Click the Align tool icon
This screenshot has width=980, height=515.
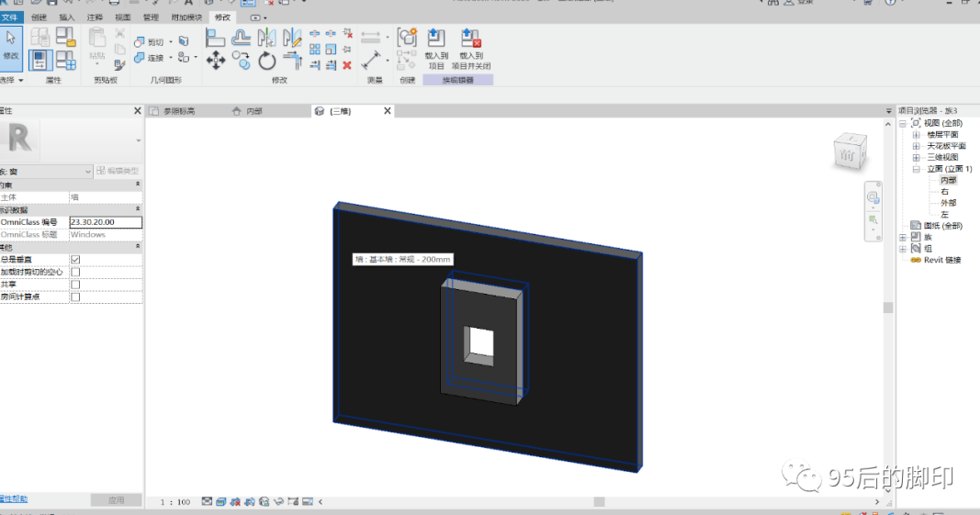[x=215, y=39]
